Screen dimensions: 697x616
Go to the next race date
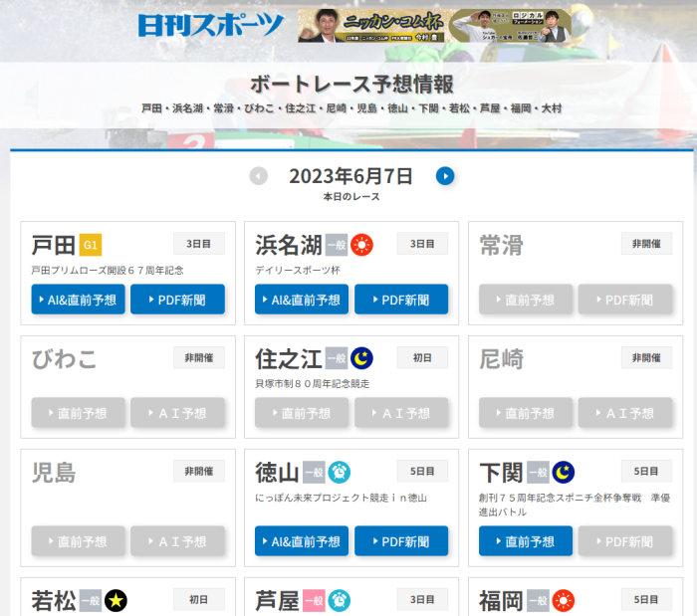[x=445, y=176]
